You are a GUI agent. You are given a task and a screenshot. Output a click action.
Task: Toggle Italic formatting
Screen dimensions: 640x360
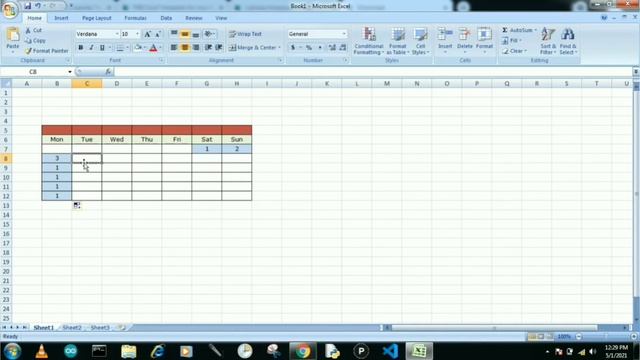tap(91, 48)
